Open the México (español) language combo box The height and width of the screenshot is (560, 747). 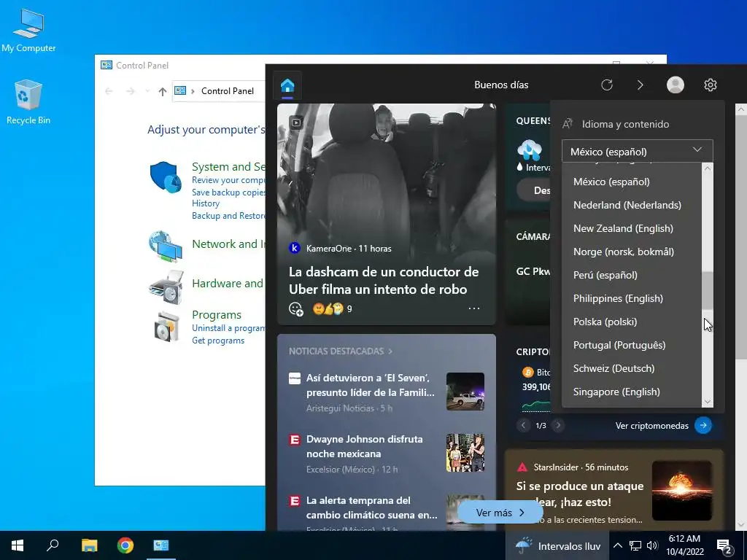point(637,152)
